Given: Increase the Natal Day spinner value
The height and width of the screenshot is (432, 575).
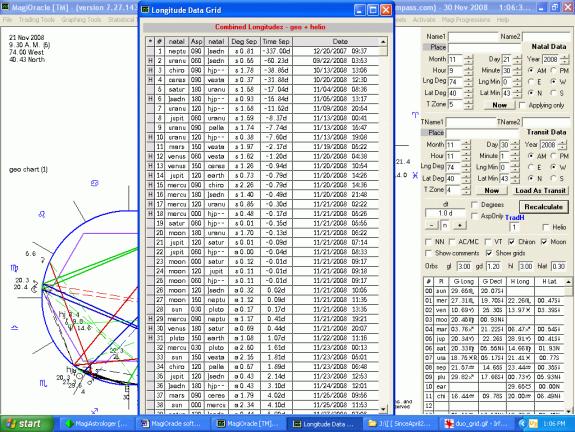Looking at the screenshot, I should tap(517, 57).
